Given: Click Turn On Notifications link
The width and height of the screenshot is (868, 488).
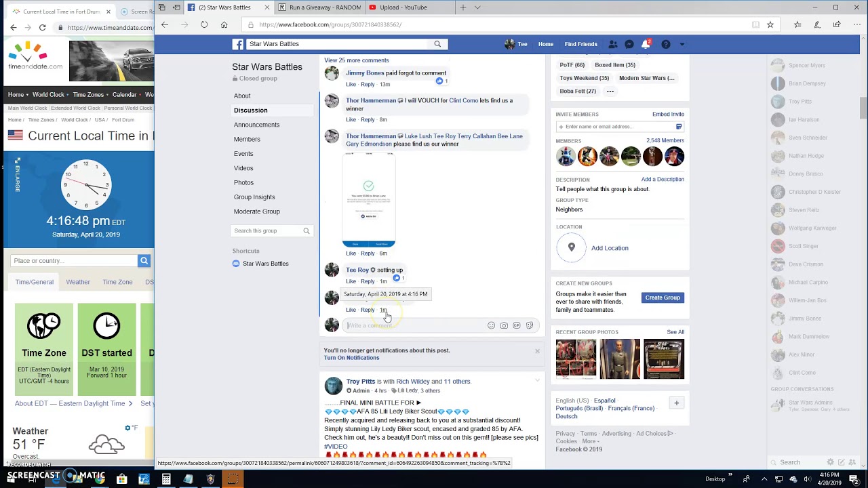Looking at the screenshot, I should click(x=351, y=358).
